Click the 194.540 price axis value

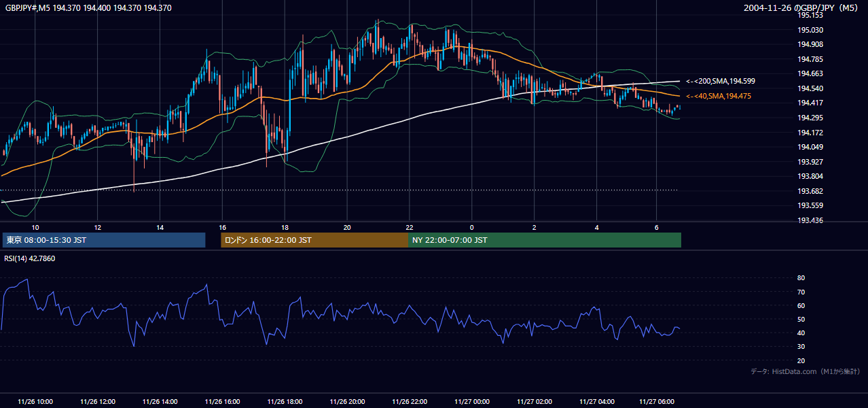[810, 88]
